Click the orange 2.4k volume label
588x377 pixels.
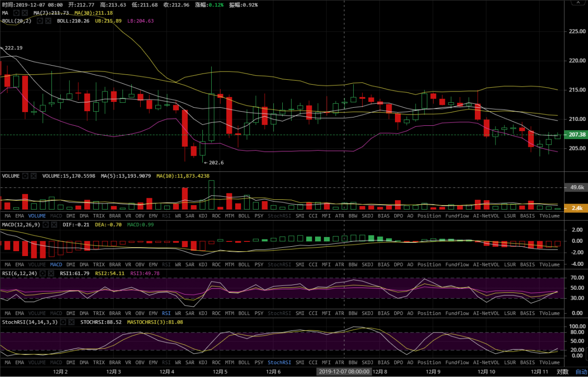(x=575, y=208)
